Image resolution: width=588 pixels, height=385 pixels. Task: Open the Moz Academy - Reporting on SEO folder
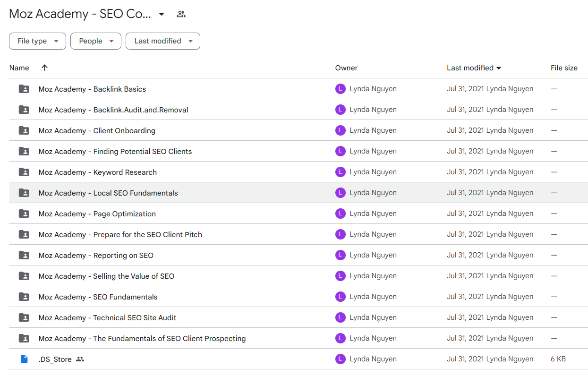point(96,255)
